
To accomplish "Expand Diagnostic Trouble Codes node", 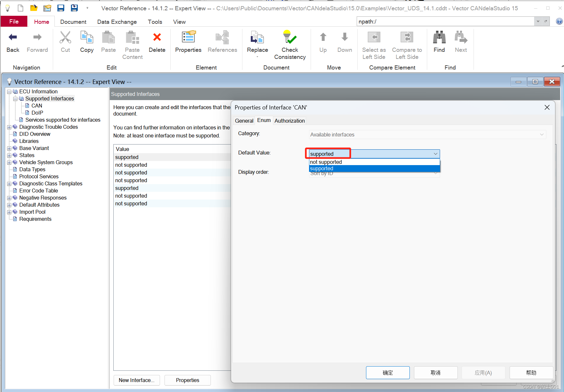I will pos(9,127).
